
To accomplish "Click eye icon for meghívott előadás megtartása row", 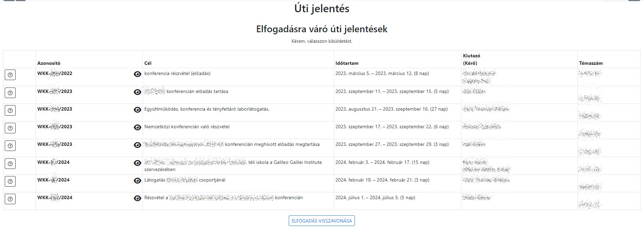I will 137,145.
